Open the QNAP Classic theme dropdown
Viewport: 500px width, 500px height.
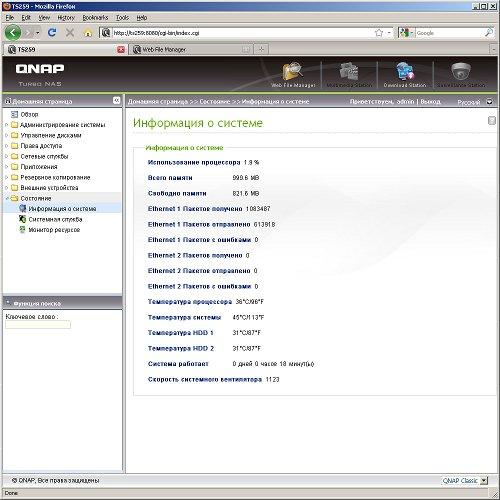484,481
